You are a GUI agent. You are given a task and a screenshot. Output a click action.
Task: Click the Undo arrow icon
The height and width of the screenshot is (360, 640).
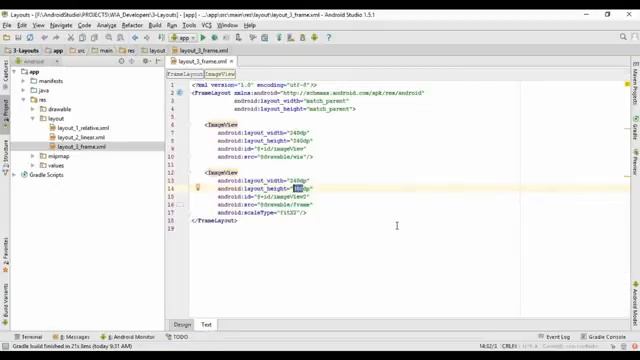[x=44, y=38]
